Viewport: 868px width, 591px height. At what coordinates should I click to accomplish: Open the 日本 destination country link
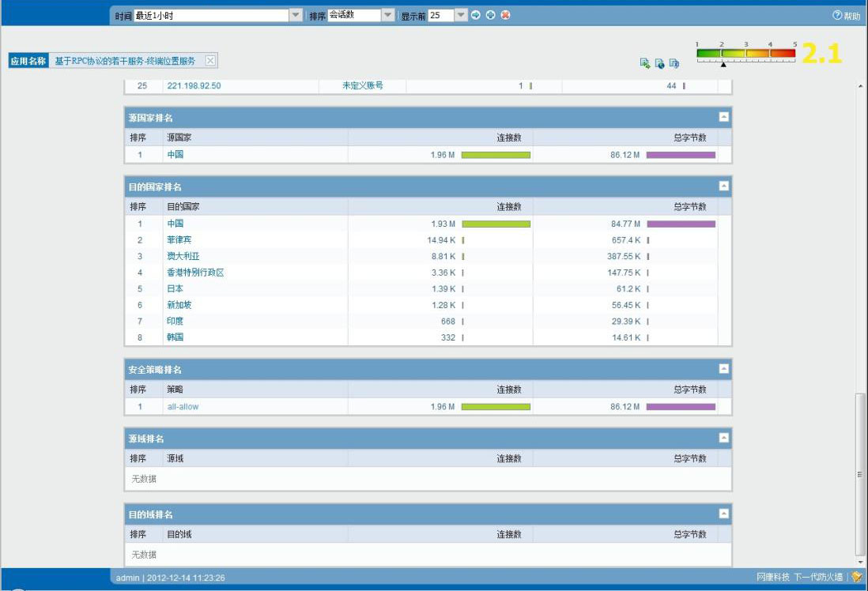pos(175,288)
